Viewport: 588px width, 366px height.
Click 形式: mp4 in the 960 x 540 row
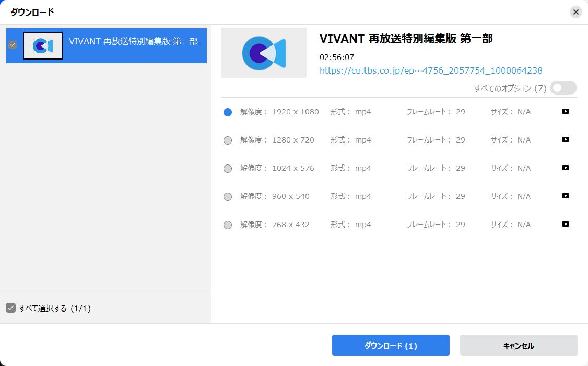350,196
